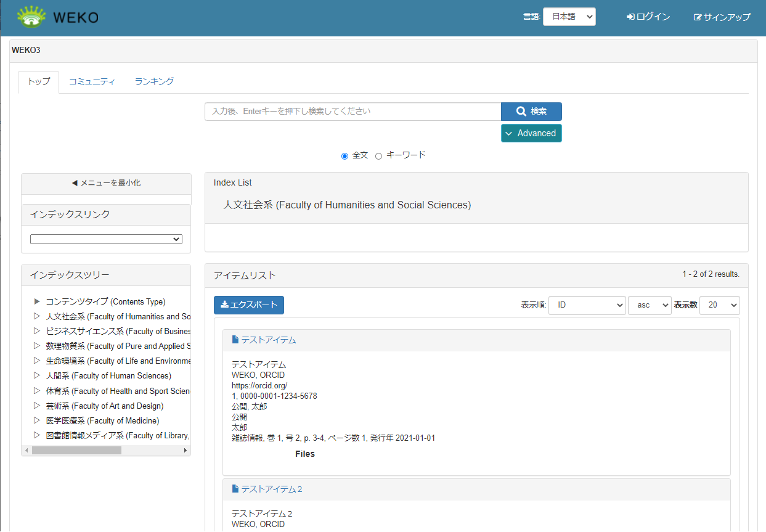The width and height of the screenshot is (766, 532).
Task: Expand the Advanced search options
Action: pos(531,133)
